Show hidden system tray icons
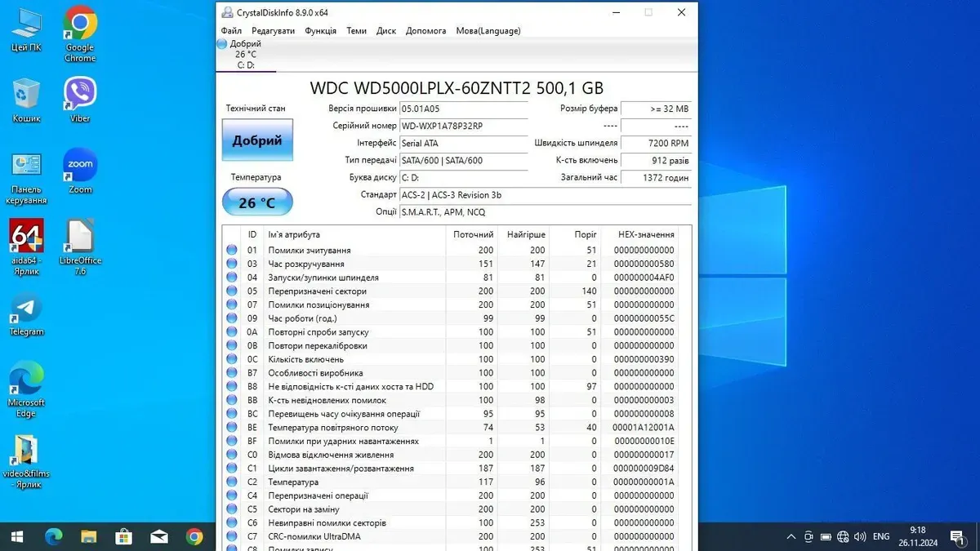980x551 pixels. pos(791,536)
